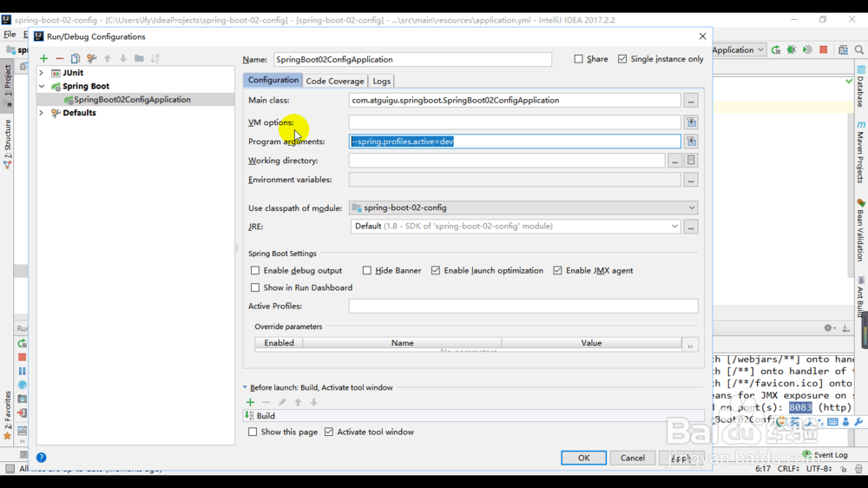Edit defaults wrench icon in toolbar
The image size is (868, 488).
point(91,58)
